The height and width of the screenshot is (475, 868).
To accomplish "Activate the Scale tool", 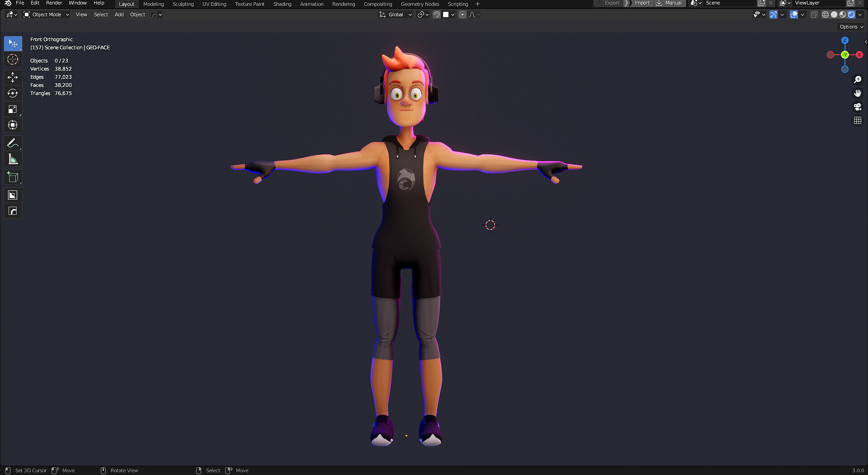I will (x=13, y=109).
